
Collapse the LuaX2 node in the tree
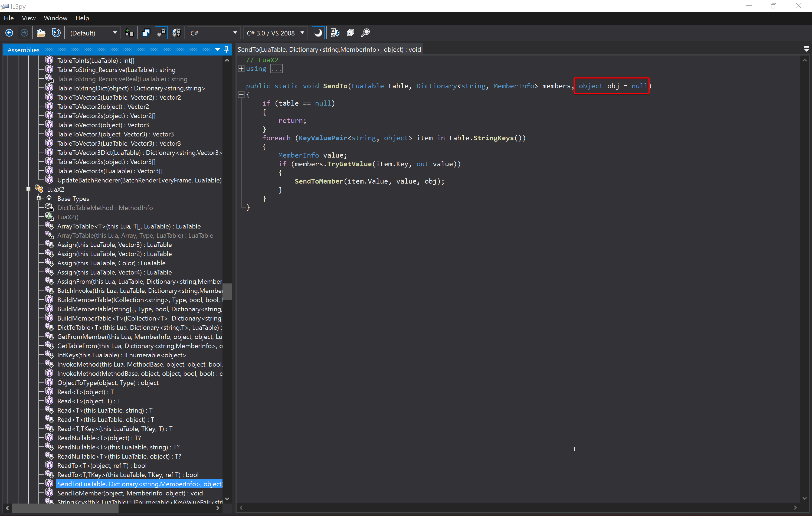coord(28,189)
